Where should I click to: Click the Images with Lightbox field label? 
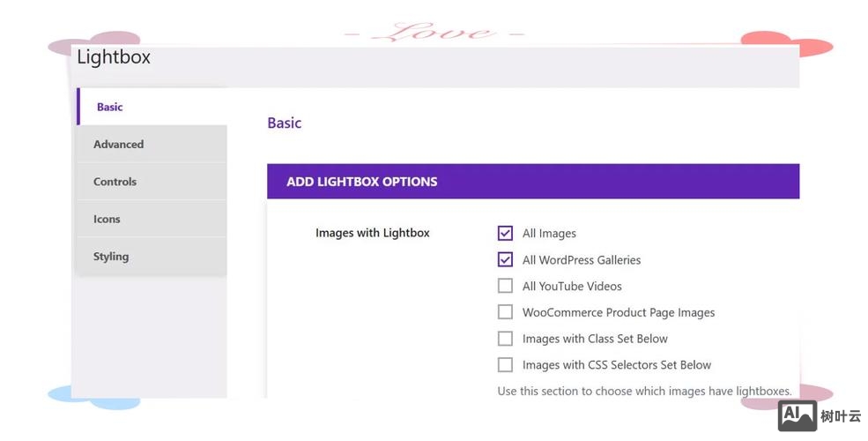(372, 234)
